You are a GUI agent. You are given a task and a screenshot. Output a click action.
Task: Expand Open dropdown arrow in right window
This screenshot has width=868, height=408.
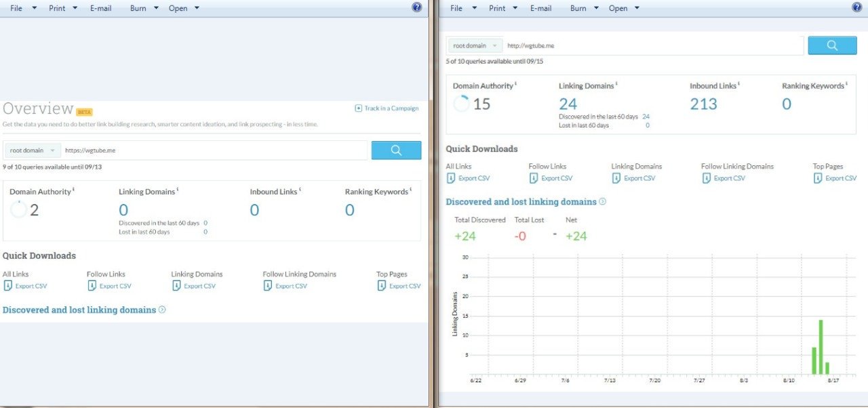[637, 8]
